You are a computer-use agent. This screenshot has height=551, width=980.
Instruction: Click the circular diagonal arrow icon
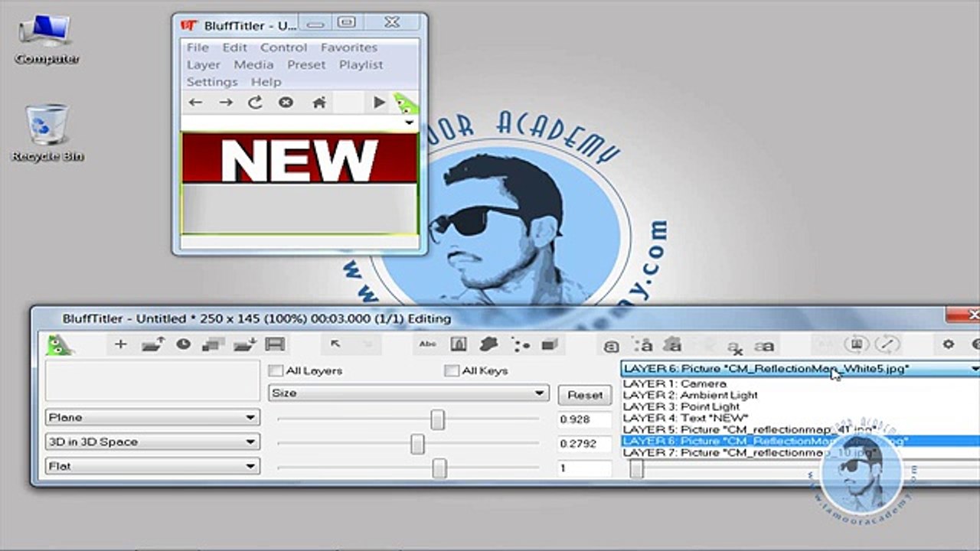pos(887,344)
